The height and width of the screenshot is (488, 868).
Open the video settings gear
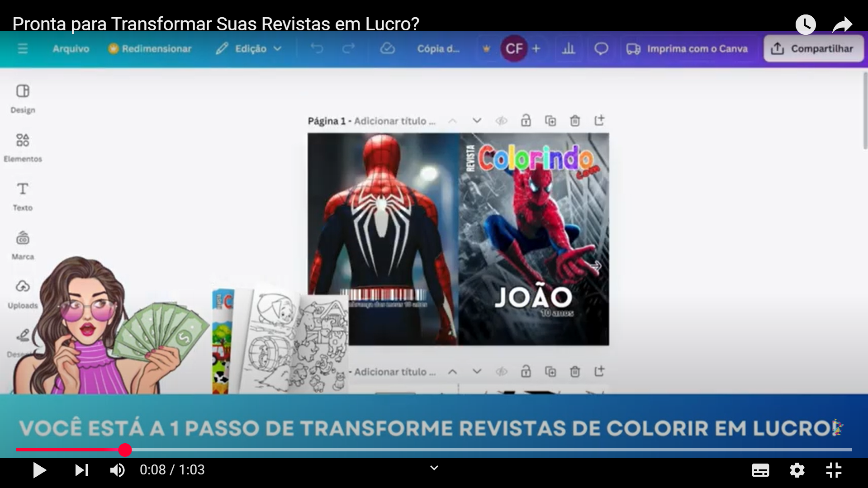[797, 470]
